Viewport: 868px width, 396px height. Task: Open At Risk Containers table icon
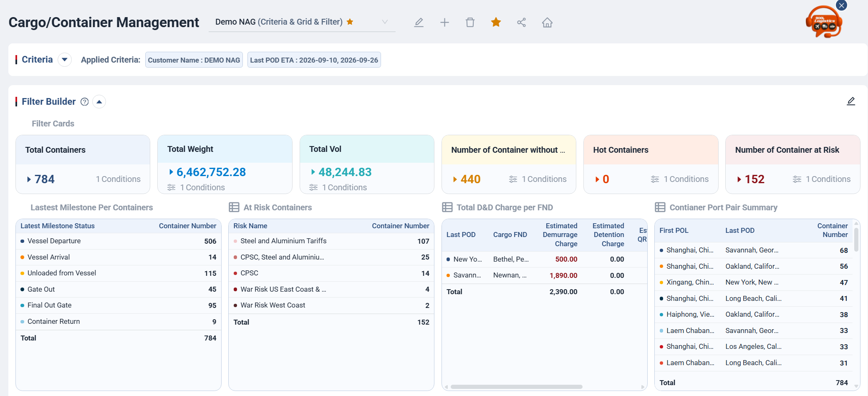[234, 207]
